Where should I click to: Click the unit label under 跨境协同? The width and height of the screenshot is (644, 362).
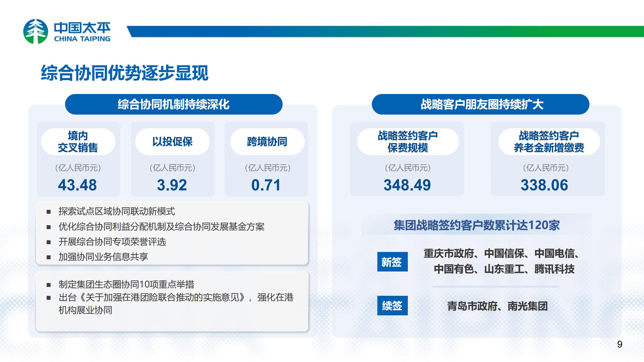coord(268,168)
